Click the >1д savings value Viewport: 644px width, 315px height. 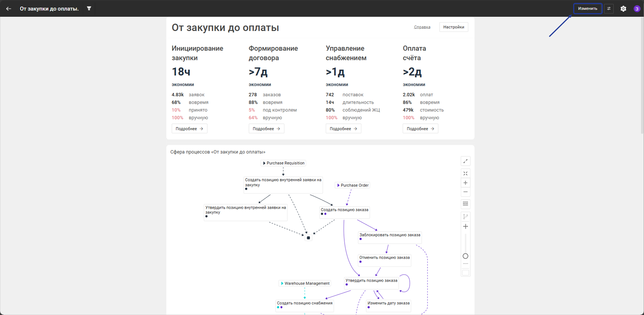[335, 72]
